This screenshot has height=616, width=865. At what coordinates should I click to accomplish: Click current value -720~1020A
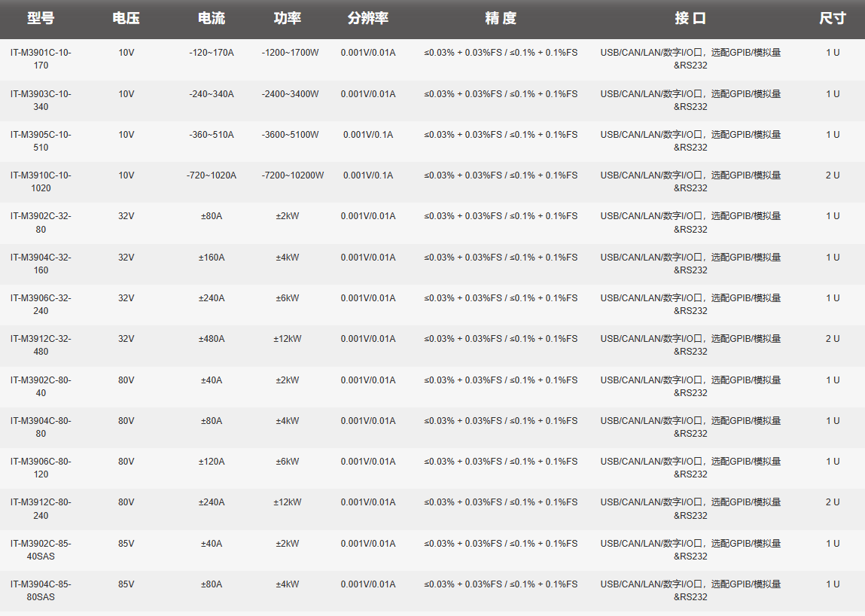click(x=212, y=175)
